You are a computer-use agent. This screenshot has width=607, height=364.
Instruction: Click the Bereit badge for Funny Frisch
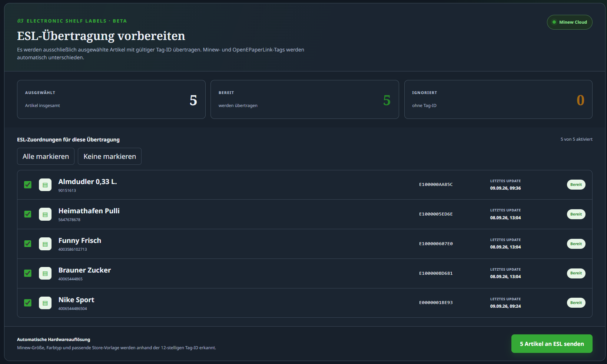576,244
